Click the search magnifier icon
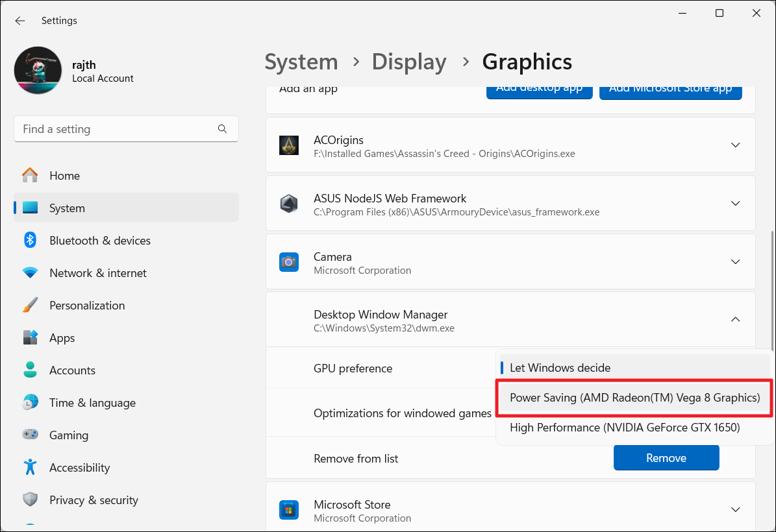776x532 pixels. pos(223,129)
